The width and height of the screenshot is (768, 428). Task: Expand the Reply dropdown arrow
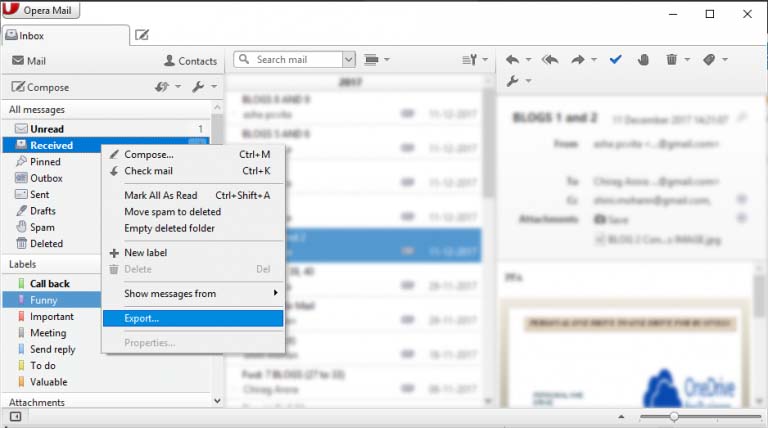528,60
